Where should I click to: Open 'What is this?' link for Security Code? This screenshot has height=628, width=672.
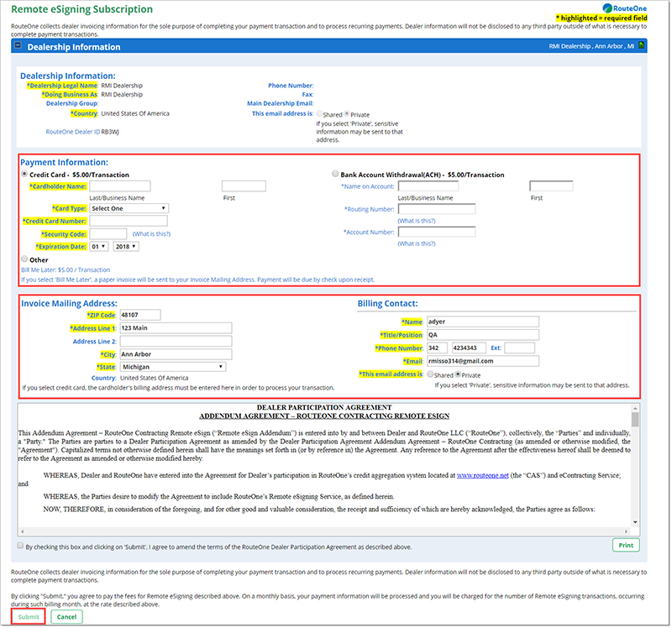pos(151,234)
